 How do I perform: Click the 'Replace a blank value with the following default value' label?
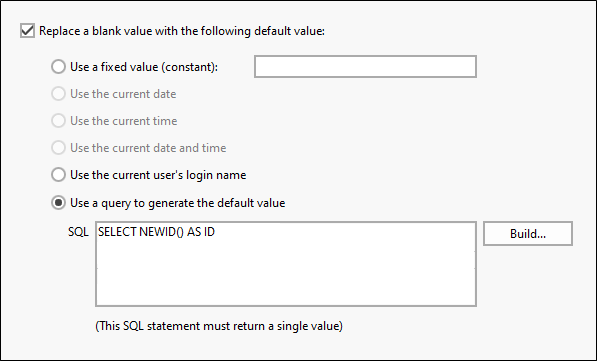coord(182,31)
